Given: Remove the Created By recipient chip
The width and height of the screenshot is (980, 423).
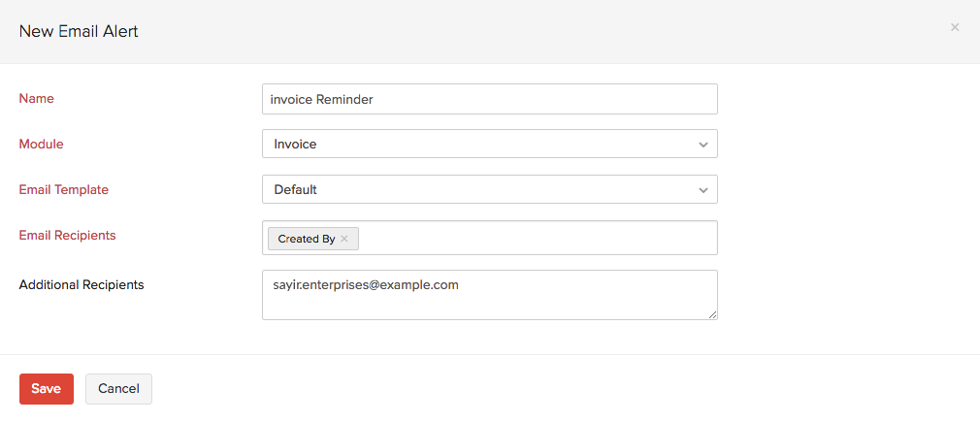Looking at the screenshot, I should click(x=344, y=239).
